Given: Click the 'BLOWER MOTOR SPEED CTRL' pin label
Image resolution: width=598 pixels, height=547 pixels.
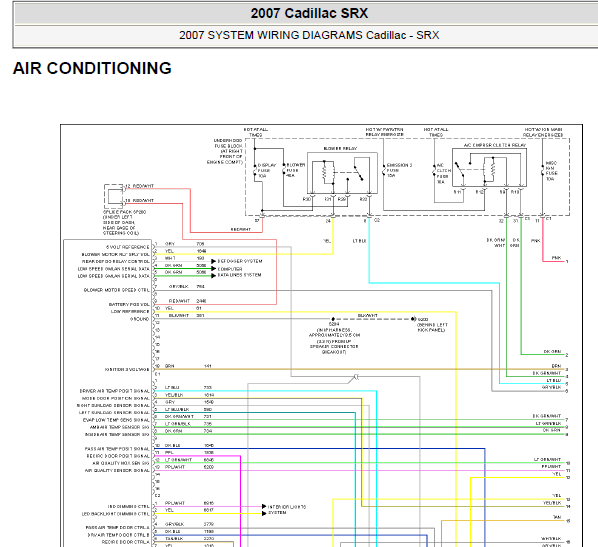Looking at the screenshot, I should [116, 290].
